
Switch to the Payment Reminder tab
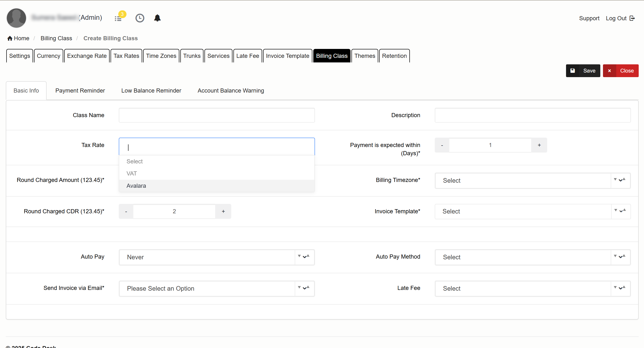(x=80, y=91)
